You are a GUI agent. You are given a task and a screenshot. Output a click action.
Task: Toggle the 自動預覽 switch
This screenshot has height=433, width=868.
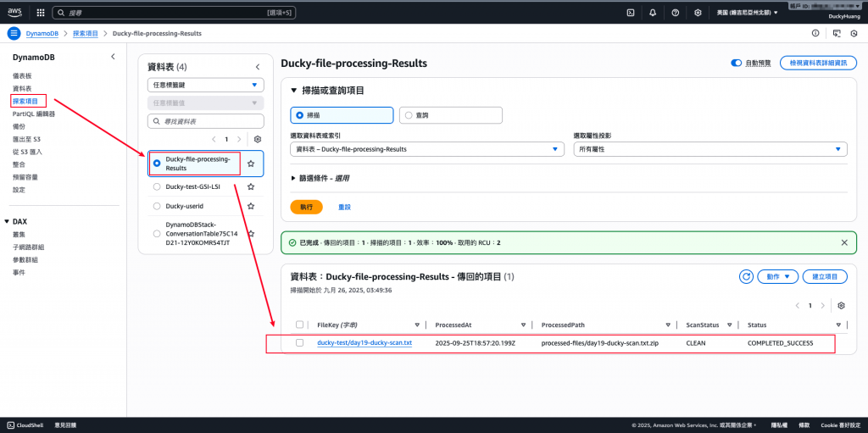[x=737, y=63]
